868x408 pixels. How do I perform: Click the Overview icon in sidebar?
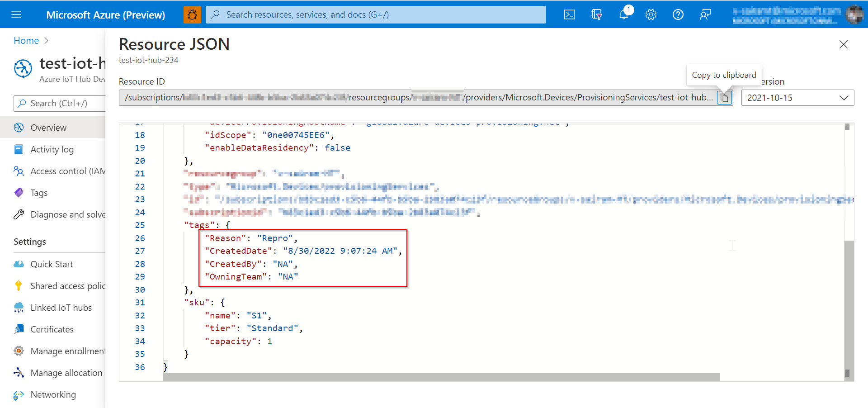19,128
